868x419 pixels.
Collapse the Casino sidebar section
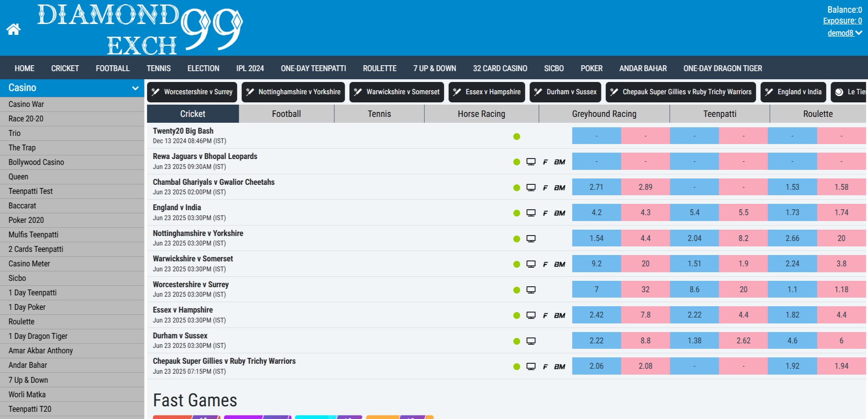[135, 88]
